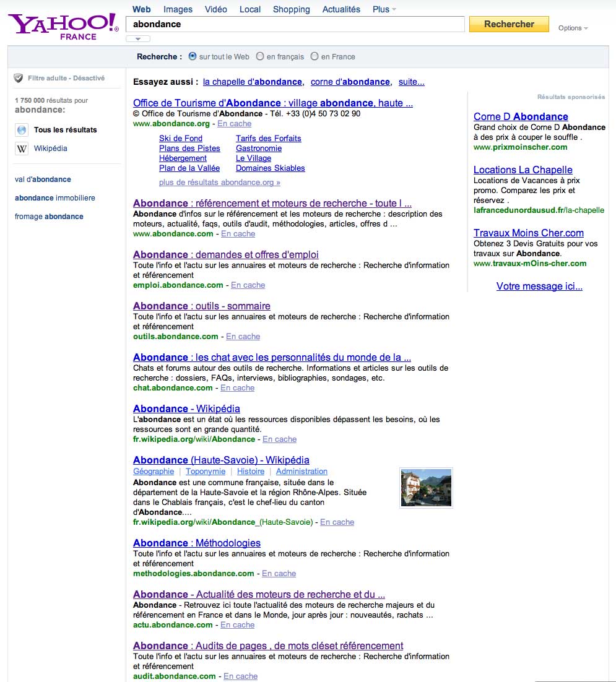Open the Abondance Haute-Savoie village thumbnail
The image size is (616, 682).
[426, 488]
